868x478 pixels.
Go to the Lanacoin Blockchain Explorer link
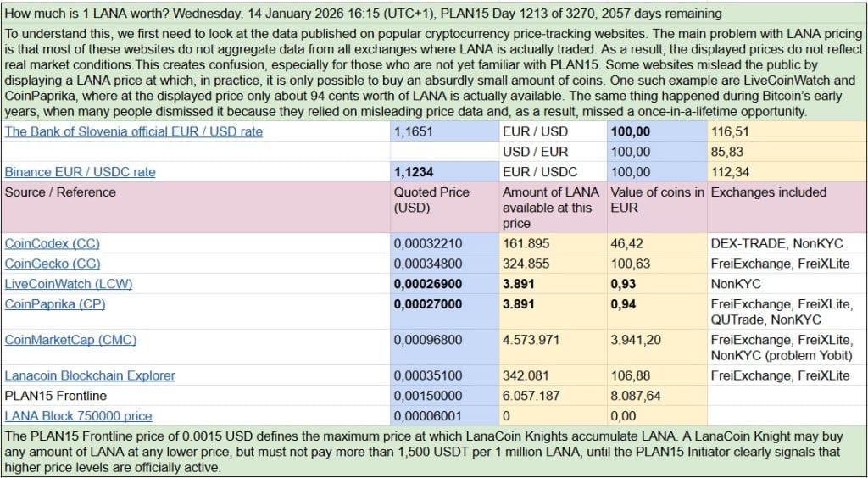click(x=90, y=375)
